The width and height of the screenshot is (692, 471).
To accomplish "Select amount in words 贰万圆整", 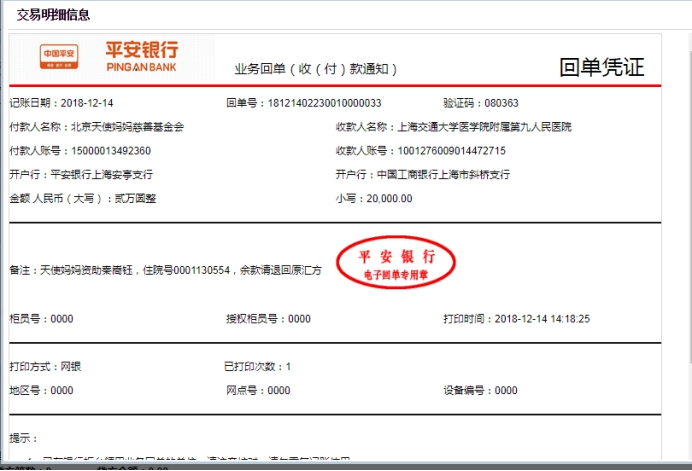I will [135, 199].
